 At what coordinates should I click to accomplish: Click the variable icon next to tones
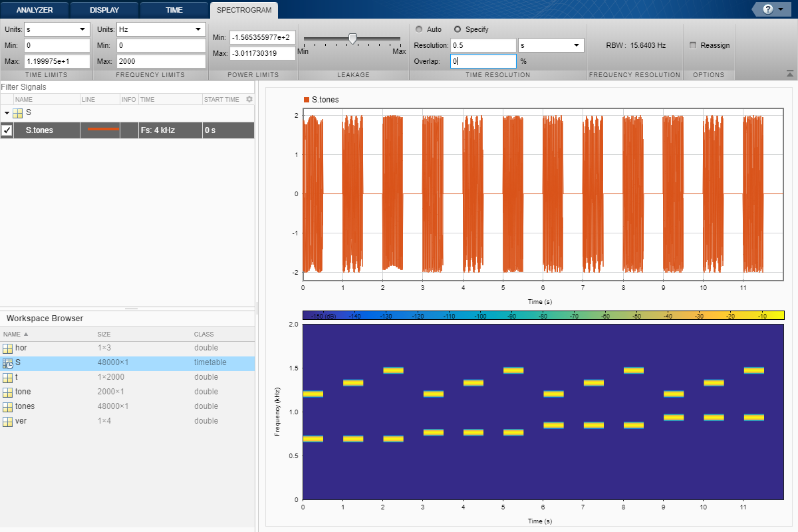8,407
